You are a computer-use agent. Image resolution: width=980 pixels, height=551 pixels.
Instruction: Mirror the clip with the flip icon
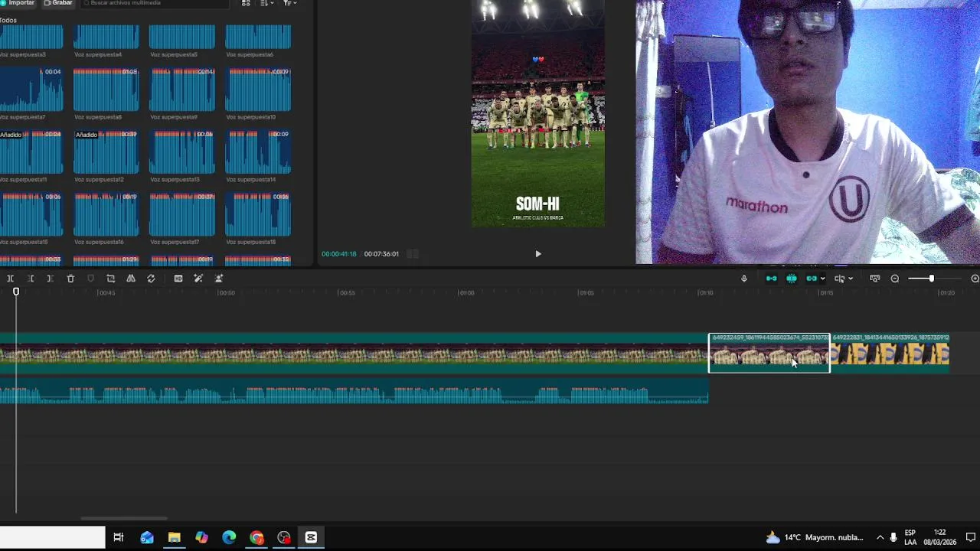coord(131,279)
